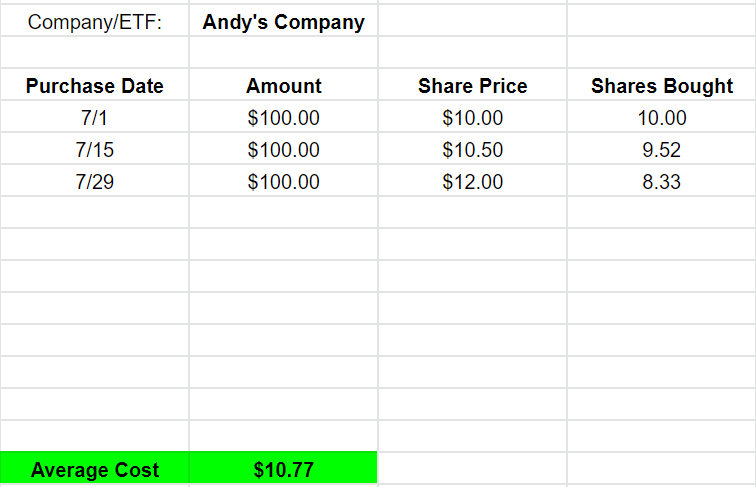Select the Share Price header cell

[472, 85]
